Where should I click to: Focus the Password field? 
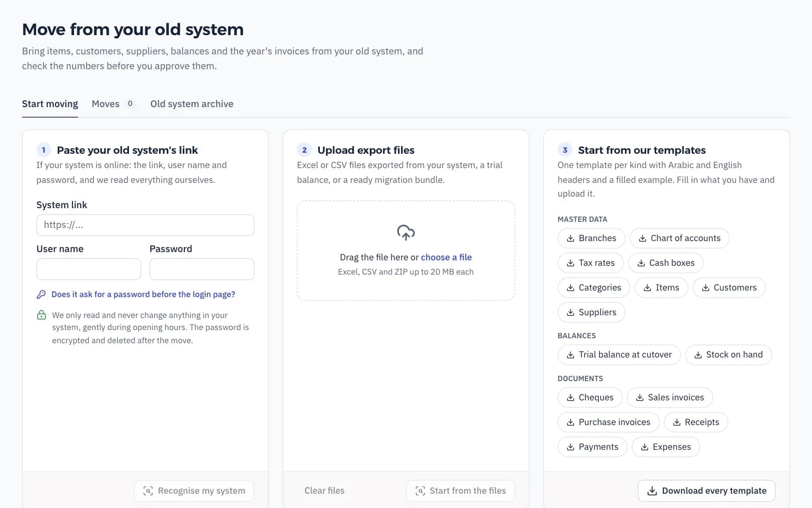point(202,269)
